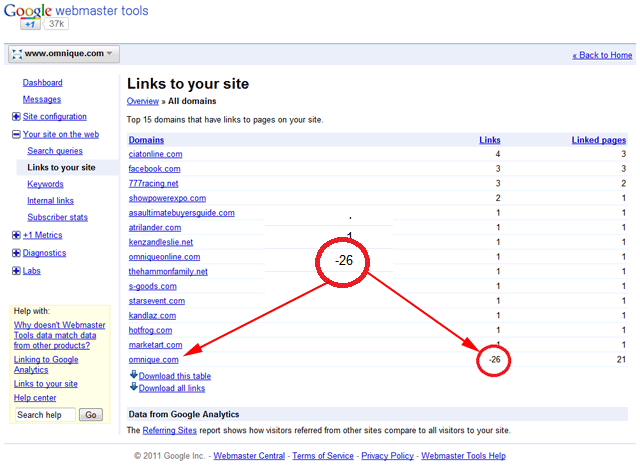Image resolution: width=640 pixels, height=467 pixels.
Task: Sort table by Links column header
Action: [490, 140]
